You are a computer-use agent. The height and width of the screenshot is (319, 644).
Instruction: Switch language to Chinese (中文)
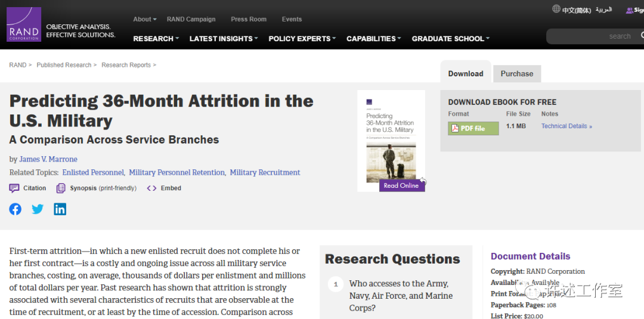coord(577,10)
